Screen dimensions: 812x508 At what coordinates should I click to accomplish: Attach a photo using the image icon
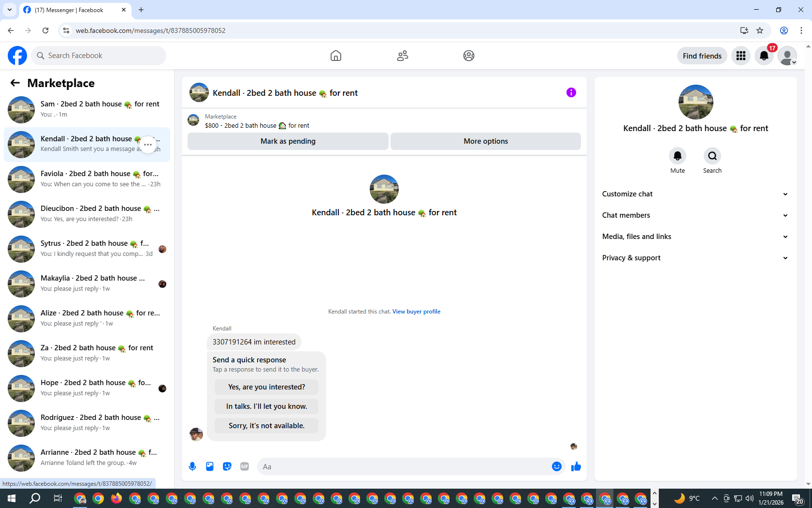(210, 466)
